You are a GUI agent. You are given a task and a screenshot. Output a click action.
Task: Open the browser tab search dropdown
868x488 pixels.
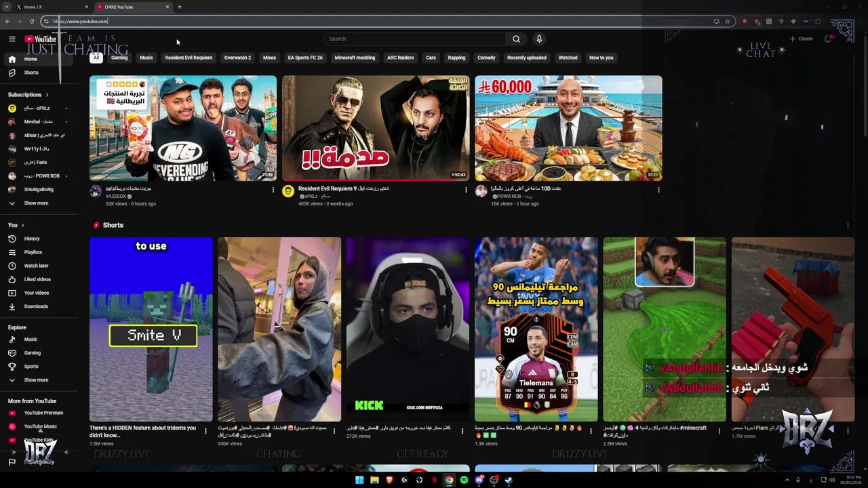(x=5, y=7)
